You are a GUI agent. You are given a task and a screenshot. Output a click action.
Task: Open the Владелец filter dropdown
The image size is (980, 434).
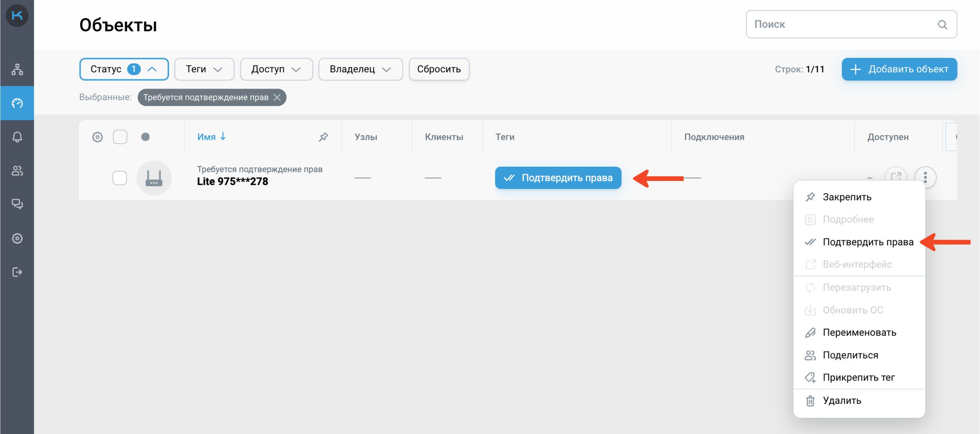pyautogui.click(x=360, y=69)
